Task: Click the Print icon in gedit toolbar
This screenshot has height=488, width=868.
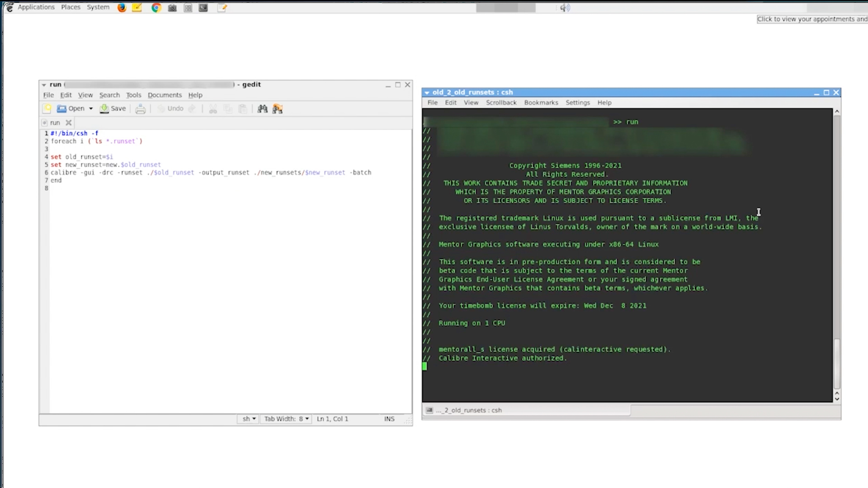Action: click(x=140, y=109)
